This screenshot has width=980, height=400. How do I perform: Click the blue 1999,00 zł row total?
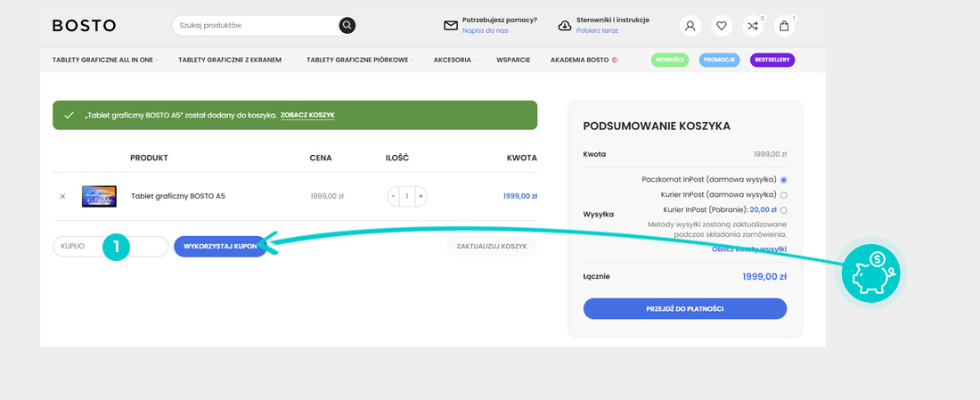click(520, 196)
